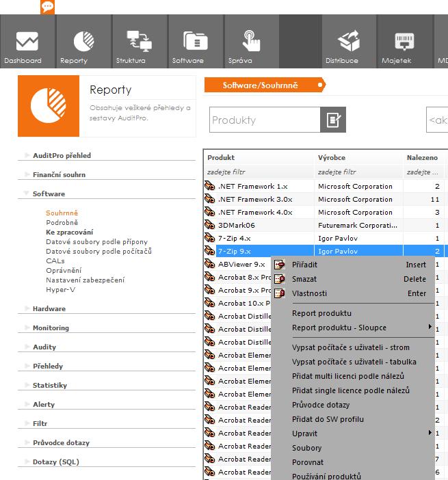Open the Distribuce toolbar icon
The image size is (448, 480).
349,41
